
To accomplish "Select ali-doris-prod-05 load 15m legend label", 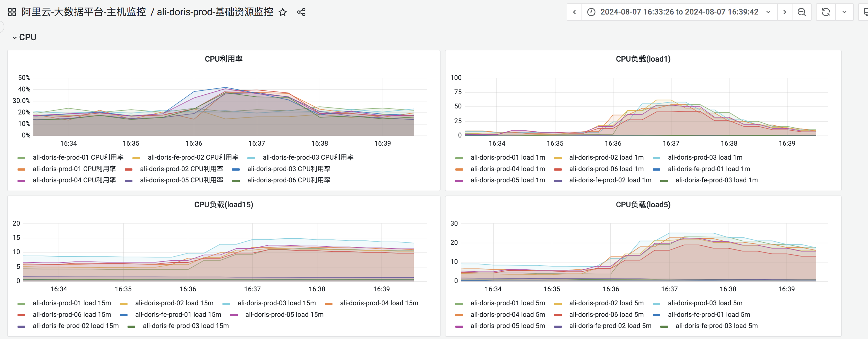I will (284, 315).
